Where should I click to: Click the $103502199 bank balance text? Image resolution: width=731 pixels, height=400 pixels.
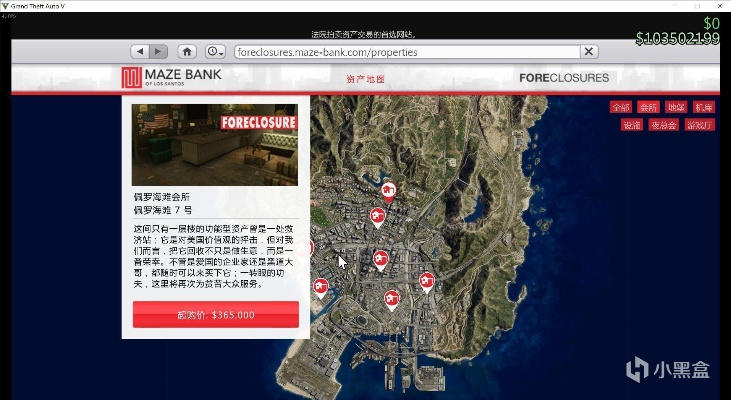677,38
